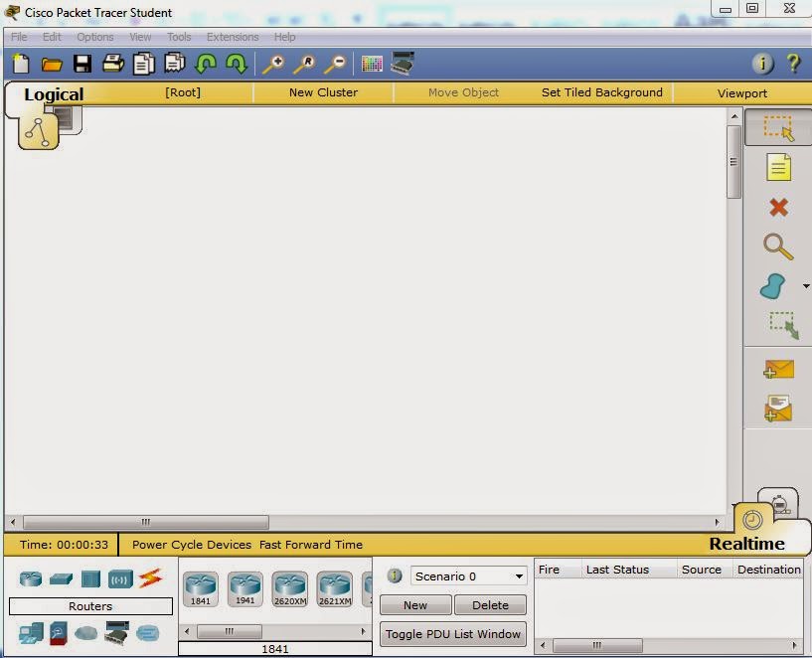
Task: Click New Cluster in the yellow bar
Action: click(x=324, y=92)
